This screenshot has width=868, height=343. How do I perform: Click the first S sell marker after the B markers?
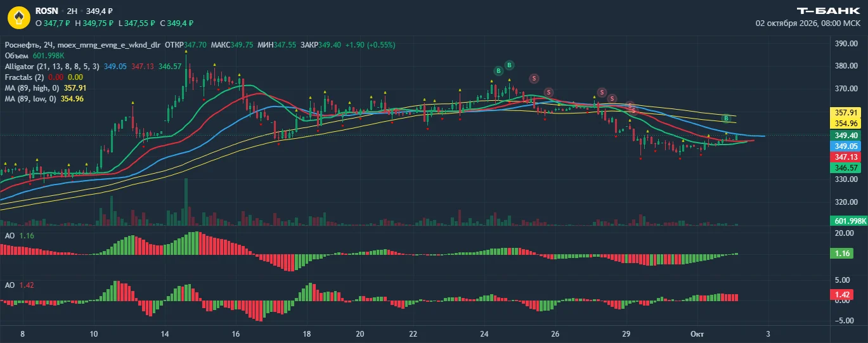[534, 78]
